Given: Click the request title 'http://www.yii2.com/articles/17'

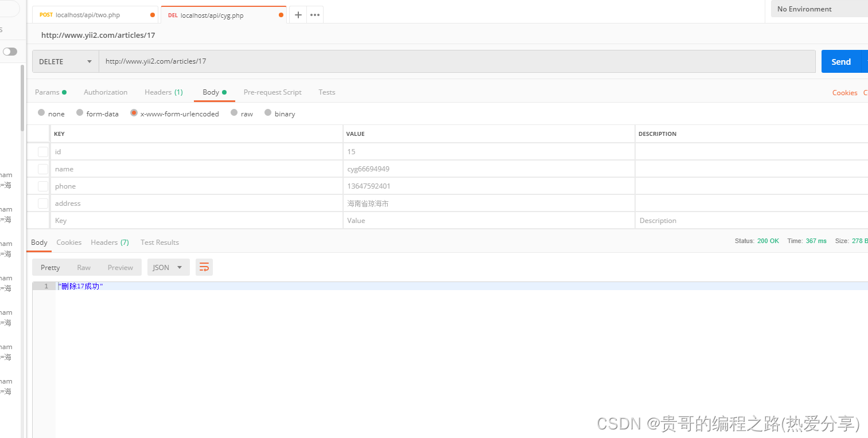Looking at the screenshot, I should 98,36.
